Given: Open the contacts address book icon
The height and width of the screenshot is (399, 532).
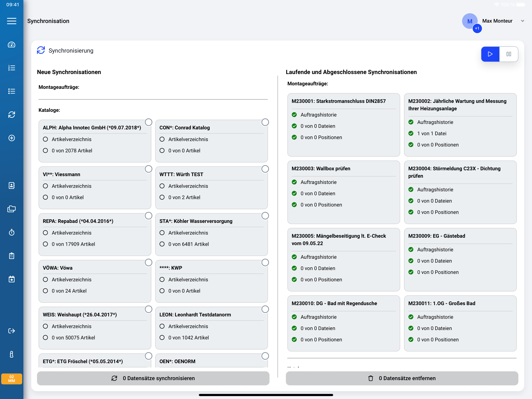Looking at the screenshot, I should 11,185.
